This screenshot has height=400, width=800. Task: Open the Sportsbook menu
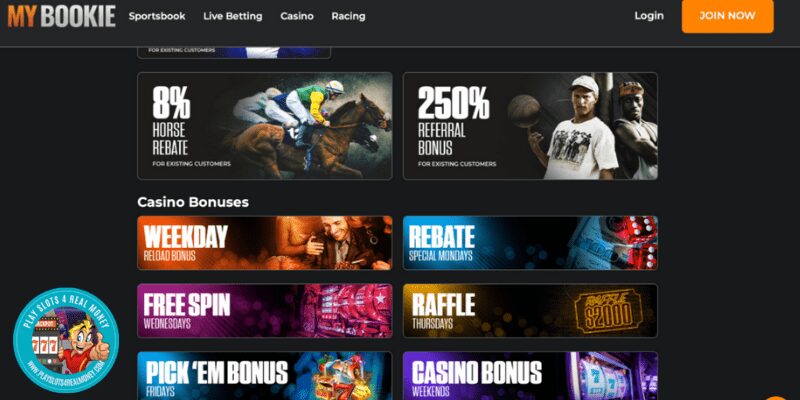pyautogui.click(x=157, y=16)
